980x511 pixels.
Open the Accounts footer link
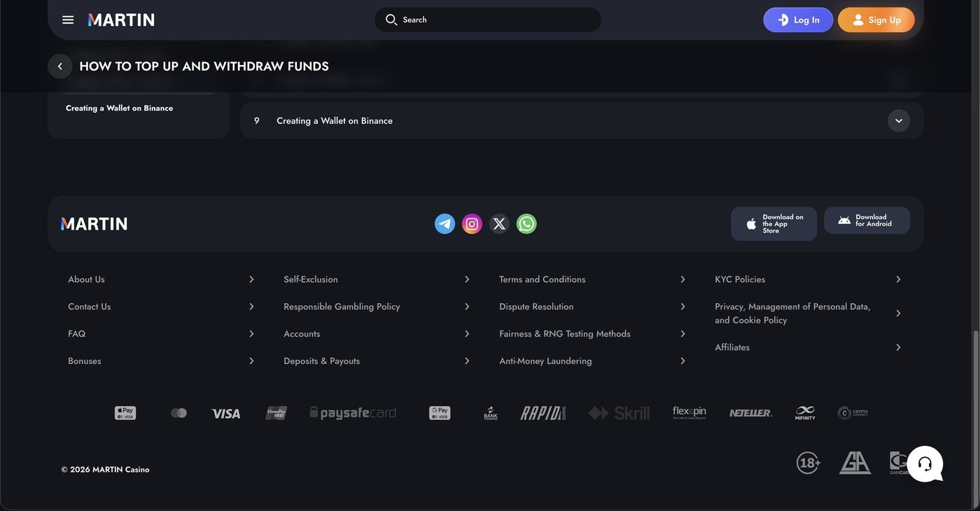(x=302, y=334)
